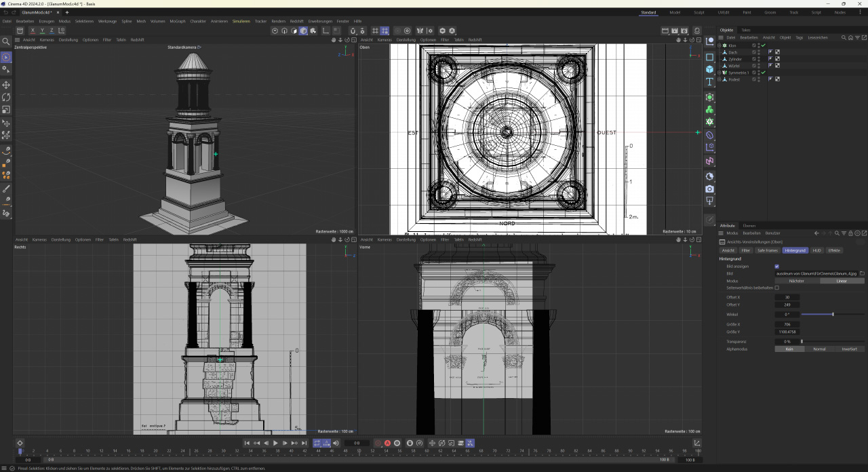The image size is (868, 472).
Task: Set Alphamodus to Invertiert
Action: pos(850,349)
